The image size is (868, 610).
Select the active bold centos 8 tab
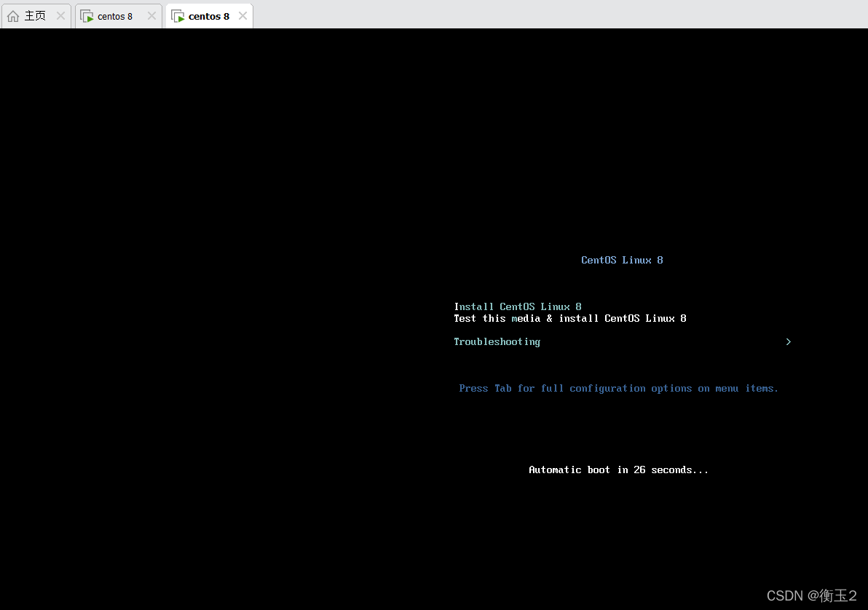click(209, 17)
